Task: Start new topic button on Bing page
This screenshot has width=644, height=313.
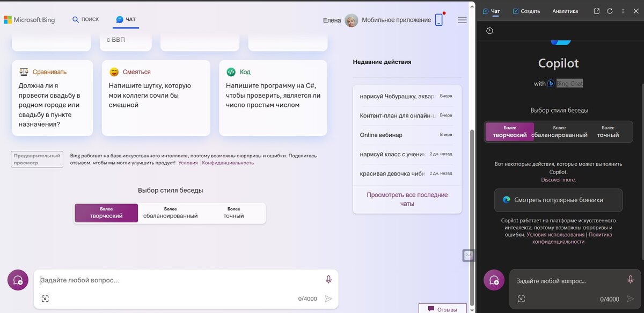Action: coord(18,280)
